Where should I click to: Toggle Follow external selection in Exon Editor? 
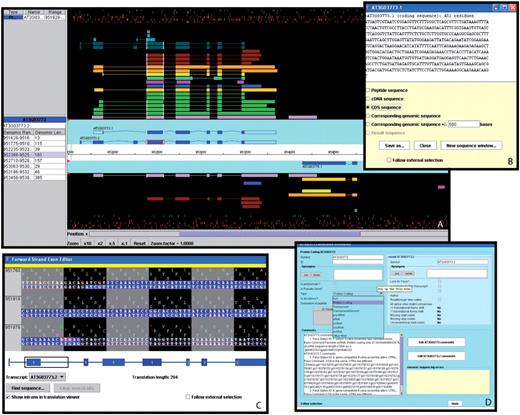(188, 397)
